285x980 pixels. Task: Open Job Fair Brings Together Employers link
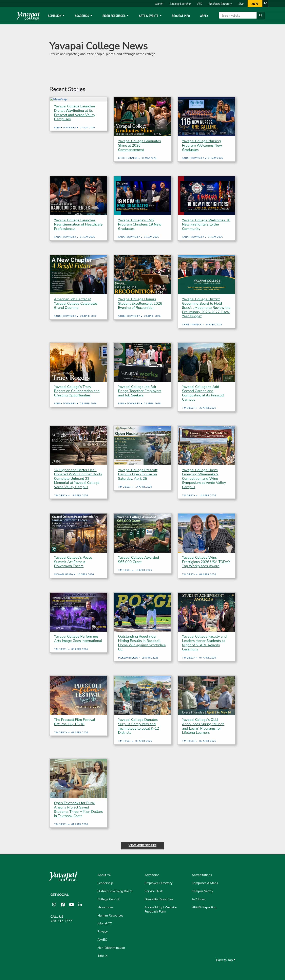tap(139, 391)
